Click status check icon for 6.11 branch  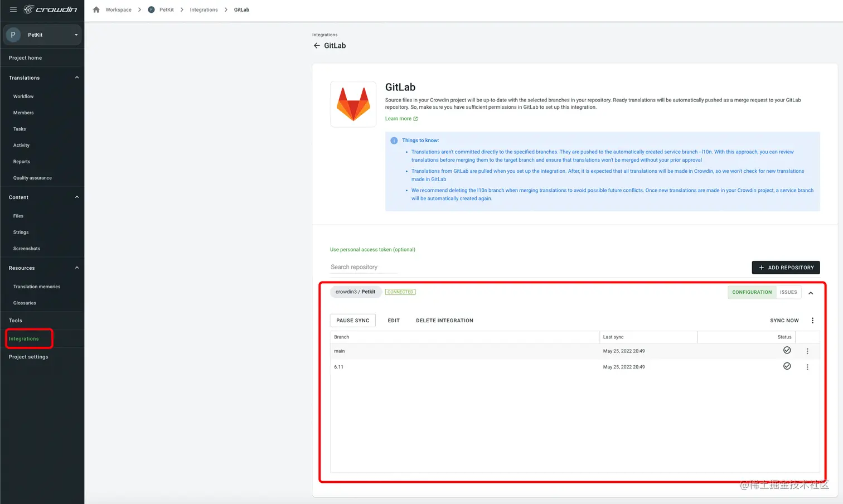pos(787,366)
